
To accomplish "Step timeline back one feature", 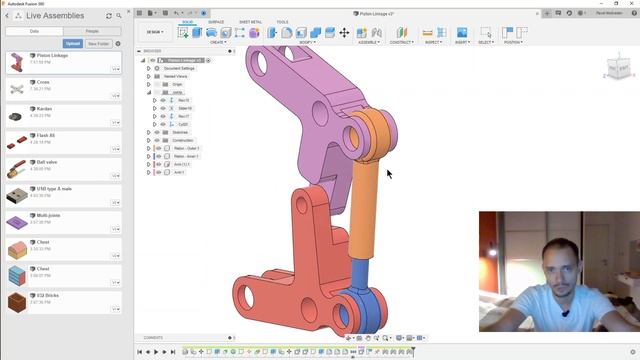I will [148, 352].
